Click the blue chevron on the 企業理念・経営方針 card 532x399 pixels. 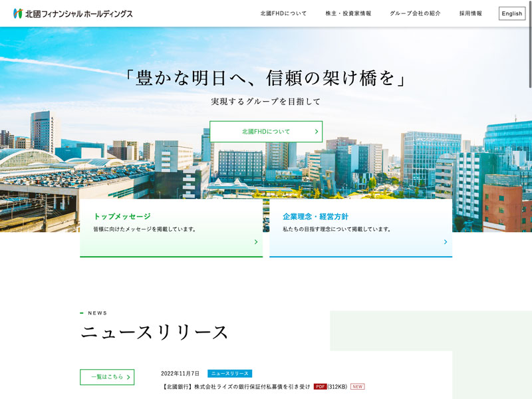(446, 242)
